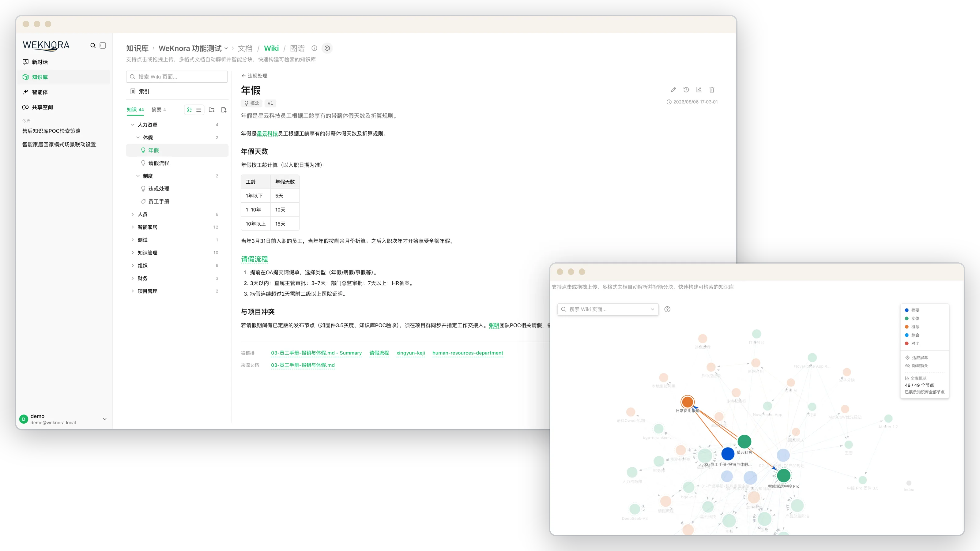Open 智能体 in the sidebar

pyautogui.click(x=65, y=92)
